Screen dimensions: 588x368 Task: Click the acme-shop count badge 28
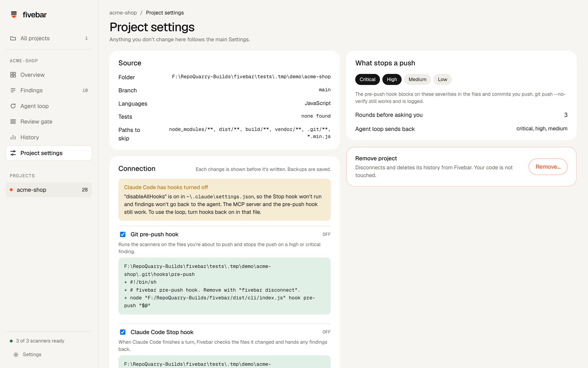coord(85,190)
